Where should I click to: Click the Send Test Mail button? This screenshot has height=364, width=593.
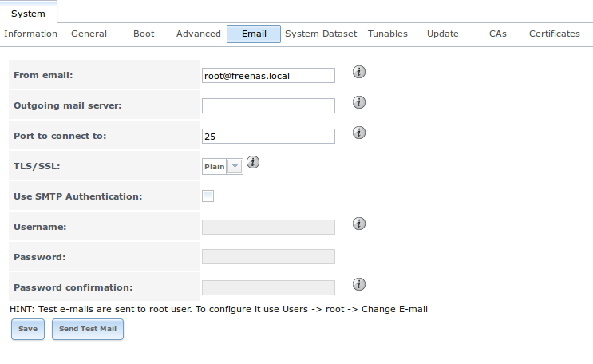coord(88,329)
